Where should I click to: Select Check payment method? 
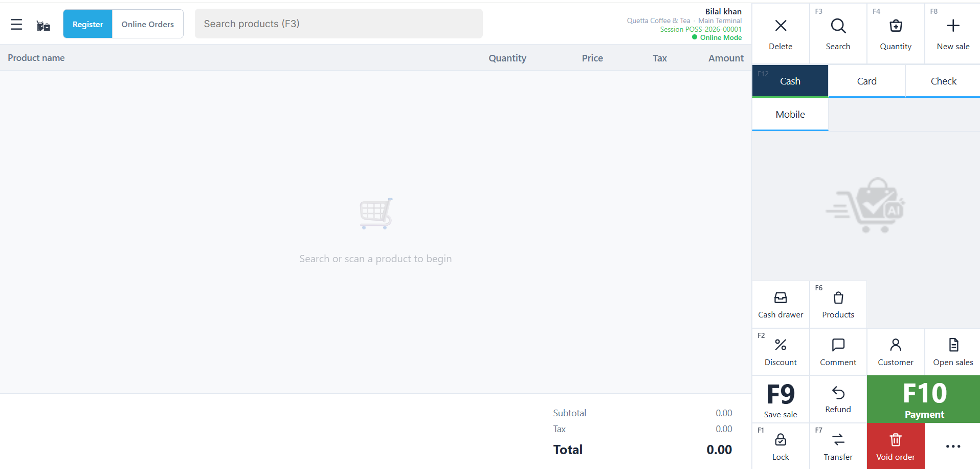tap(943, 81)
